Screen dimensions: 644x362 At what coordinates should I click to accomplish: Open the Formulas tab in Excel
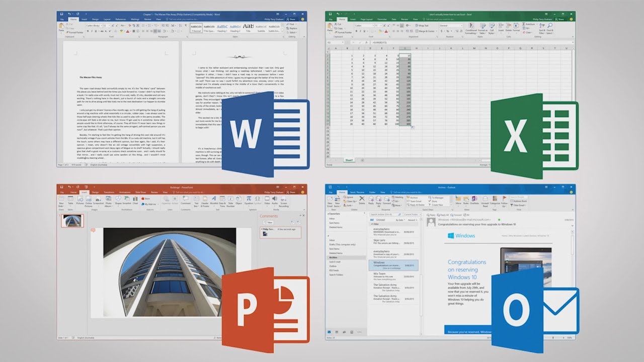click(382, 19)
